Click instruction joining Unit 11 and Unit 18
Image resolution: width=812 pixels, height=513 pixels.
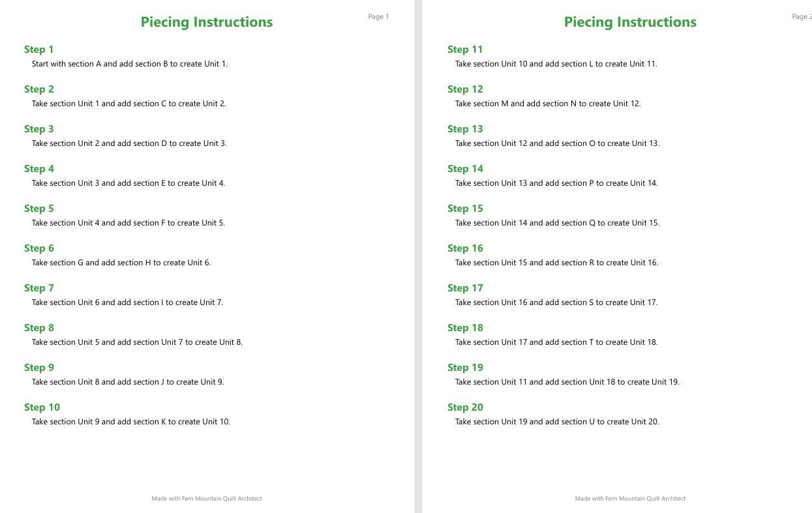tap(567, 382)
